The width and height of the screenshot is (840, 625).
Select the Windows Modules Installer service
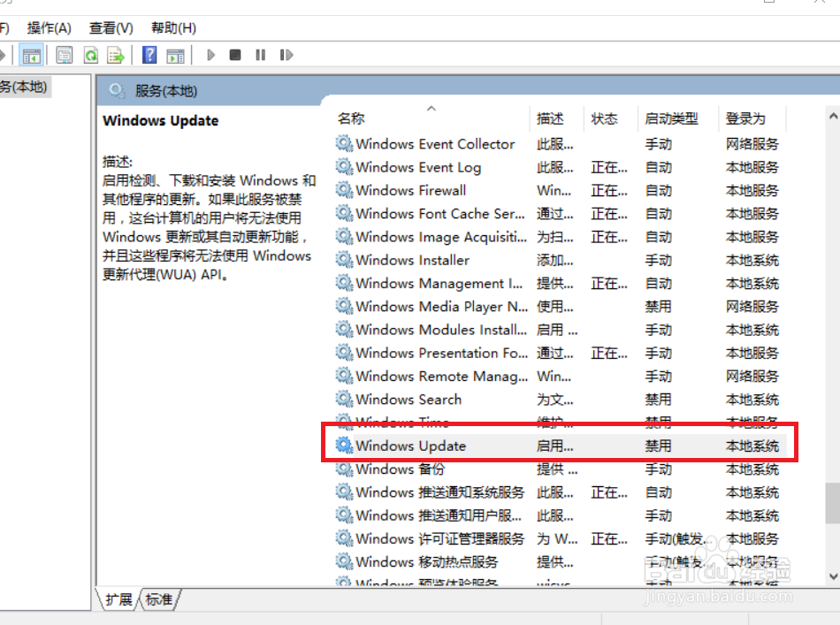(x=560, y=330)
